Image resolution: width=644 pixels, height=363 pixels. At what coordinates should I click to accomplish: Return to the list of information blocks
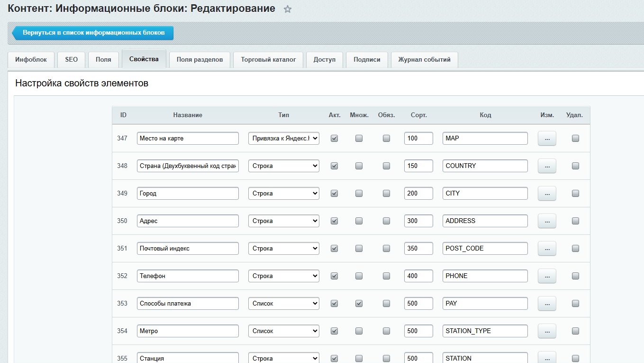[93, 33]
